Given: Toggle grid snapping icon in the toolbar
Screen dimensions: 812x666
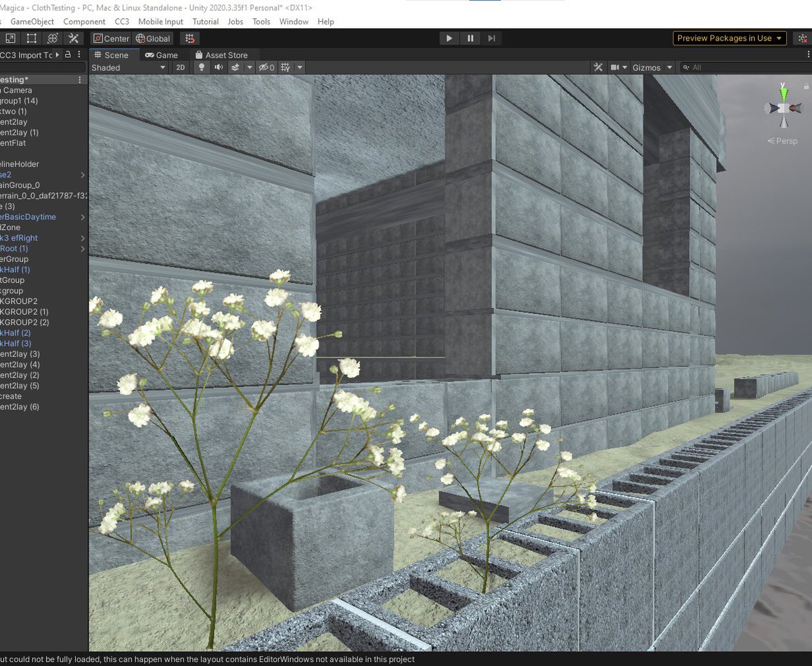Looking at the screenshot, I should [190, 39].
